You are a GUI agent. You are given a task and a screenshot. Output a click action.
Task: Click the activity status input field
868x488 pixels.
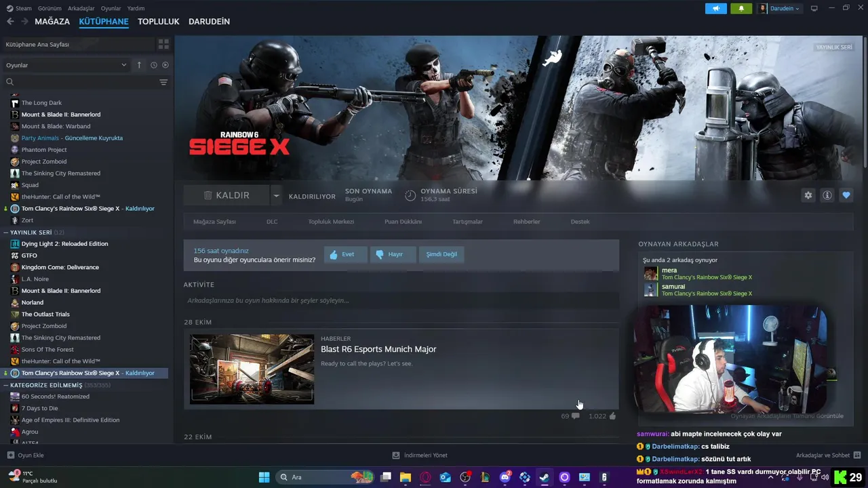tap(401, 300)
